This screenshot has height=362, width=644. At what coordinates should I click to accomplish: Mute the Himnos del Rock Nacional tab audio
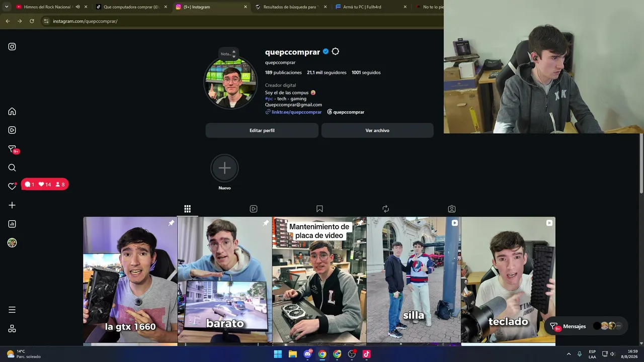(x=77, y=7)
